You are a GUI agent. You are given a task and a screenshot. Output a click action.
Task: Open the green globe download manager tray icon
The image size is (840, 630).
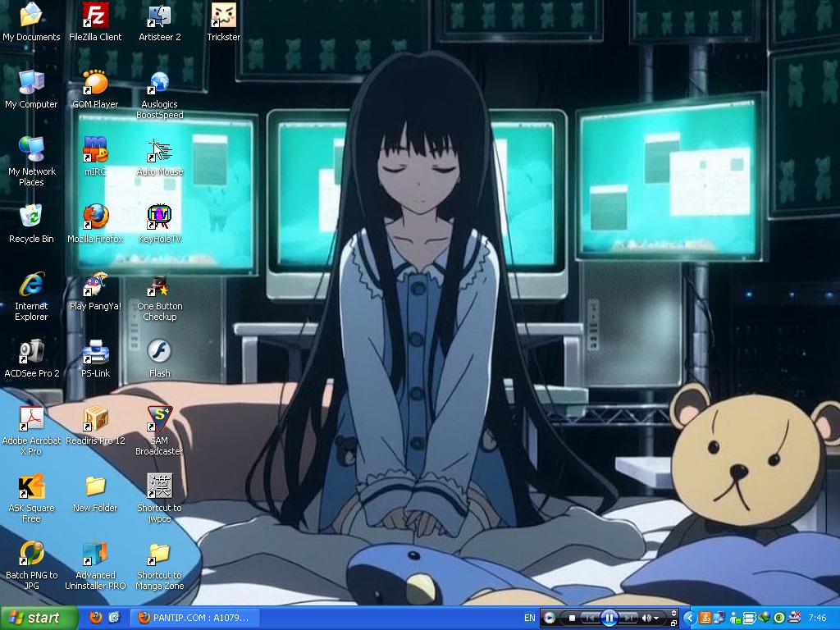click(x=765, y=619)
